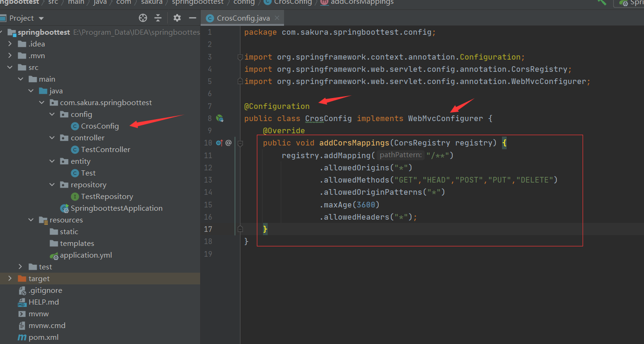Select the templates folder under resources
The image size is (644, 344).
tap(77, 244)
